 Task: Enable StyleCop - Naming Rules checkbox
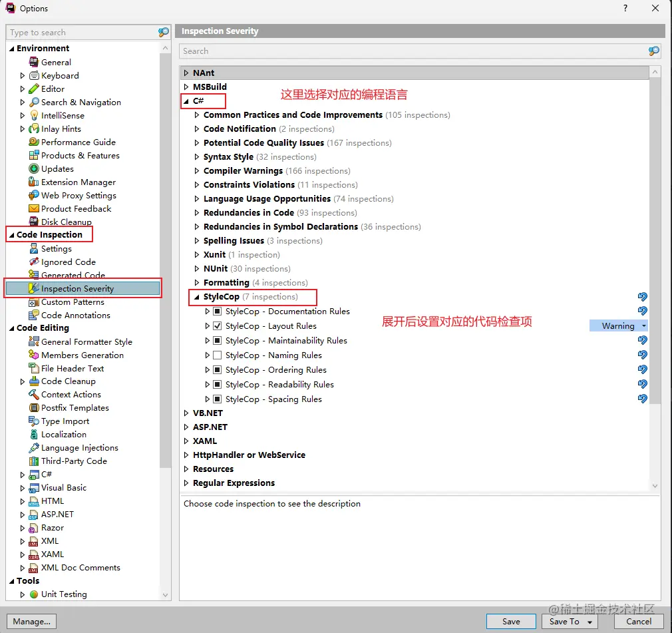click(x=218, y=355)
